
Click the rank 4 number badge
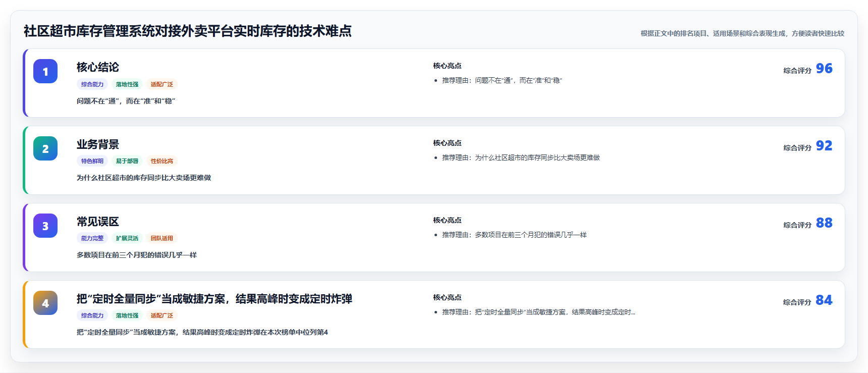click(45, 303)
